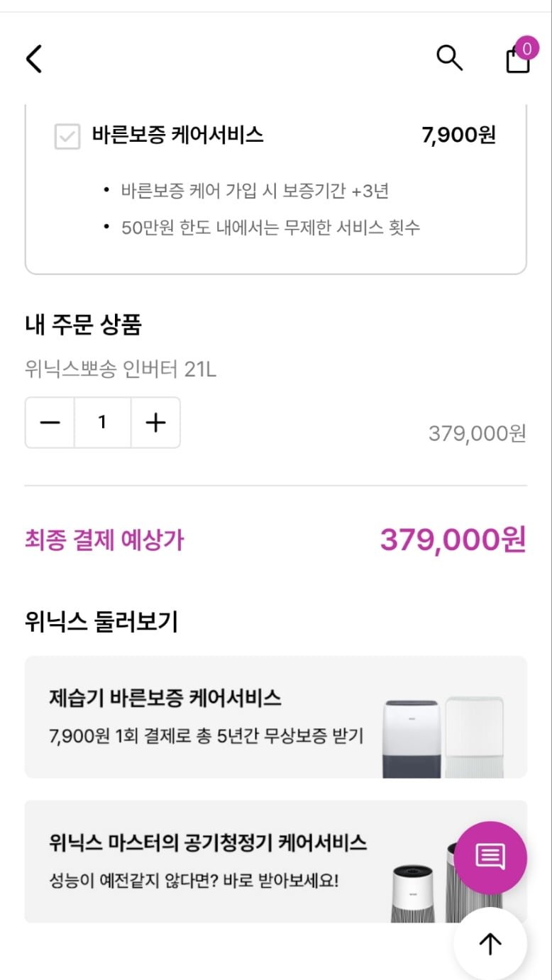Open the shopping bag cart
The width and height of the screenshot is (552, 980).
(518, 60)
